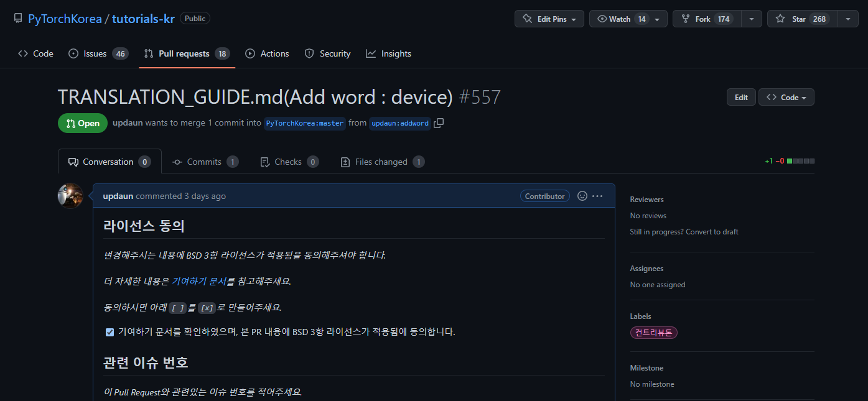868x401 pixels.
Task: Click the Public visibility badge
Action: (x=195, y=19)
